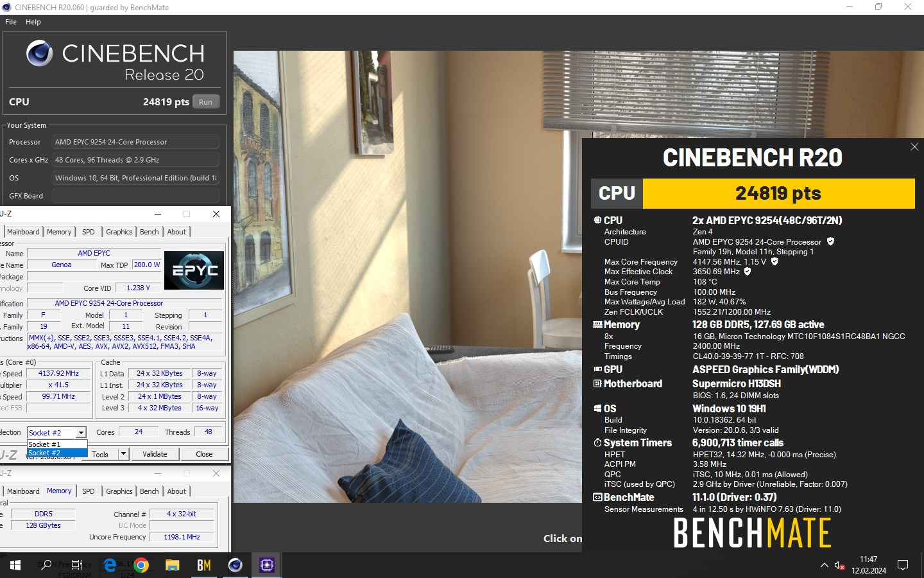924x578 pixels.
Task: Click the Processor field in Cinebench
Action: tap(135, 142)
